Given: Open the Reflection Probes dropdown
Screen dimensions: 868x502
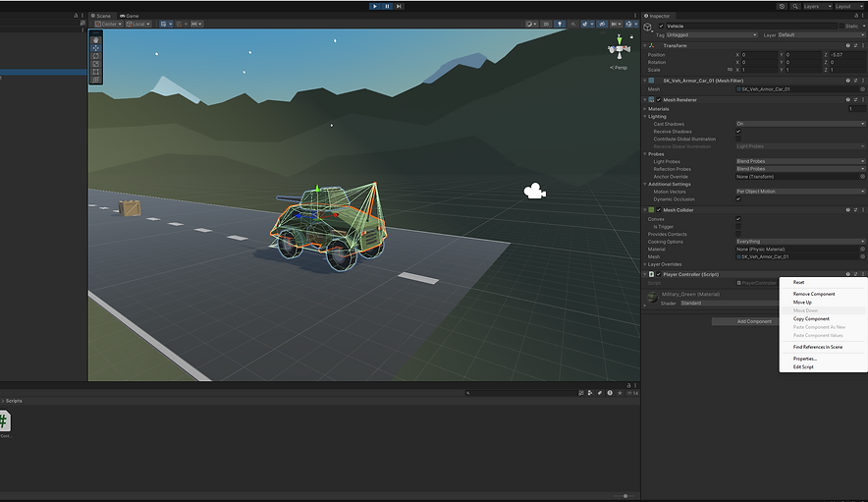Looking at the screenshot, I should (x=800, y=169).
